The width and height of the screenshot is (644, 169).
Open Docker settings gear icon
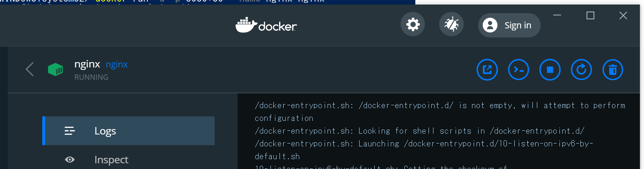(x=413, y=25)
